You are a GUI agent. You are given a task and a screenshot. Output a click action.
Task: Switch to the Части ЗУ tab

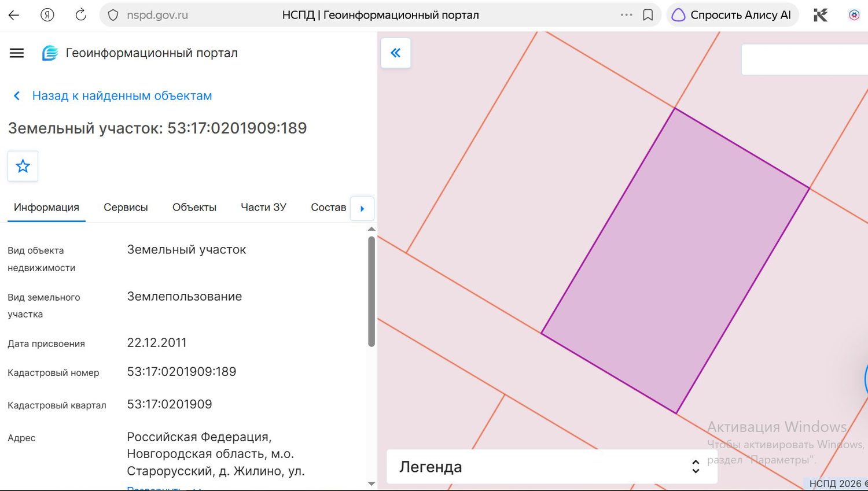pyautogui.click(x=263, y=208)
